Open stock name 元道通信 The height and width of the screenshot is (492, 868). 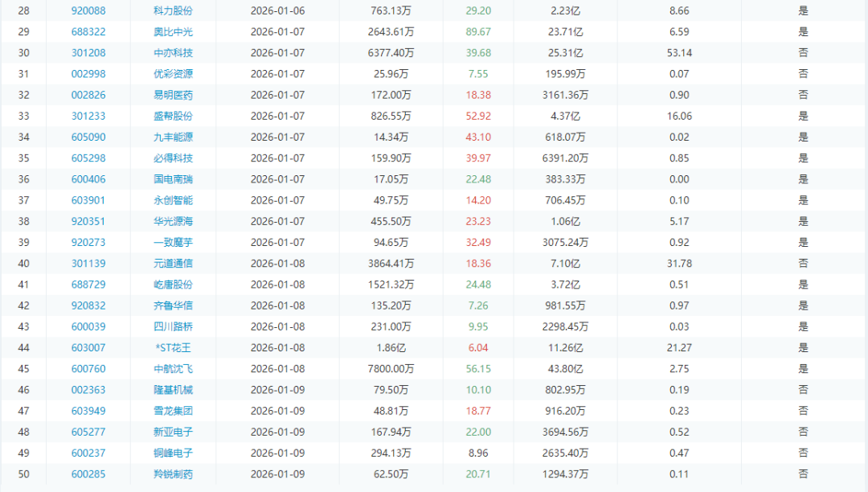[174, 263]
